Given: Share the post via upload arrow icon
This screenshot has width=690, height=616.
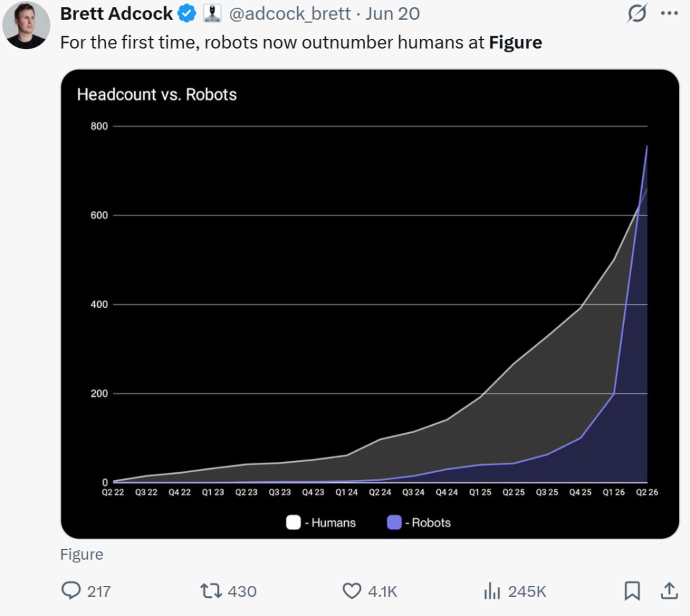Looking at the screenshot, I should [669, 591].
